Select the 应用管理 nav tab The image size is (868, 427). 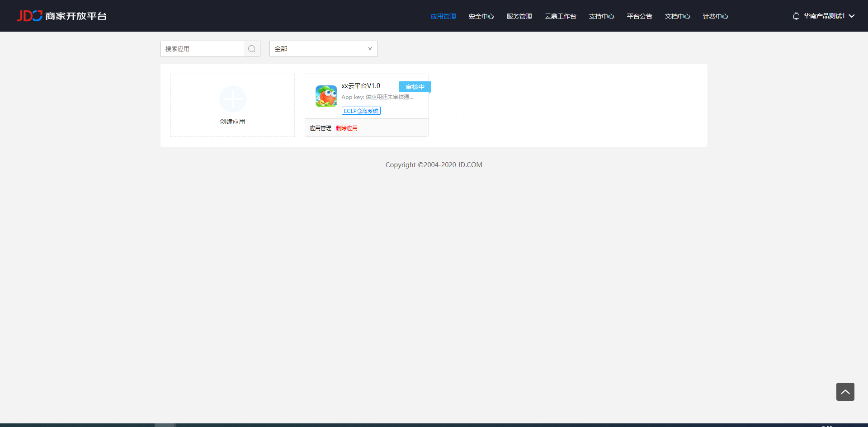tap(443, 16)
